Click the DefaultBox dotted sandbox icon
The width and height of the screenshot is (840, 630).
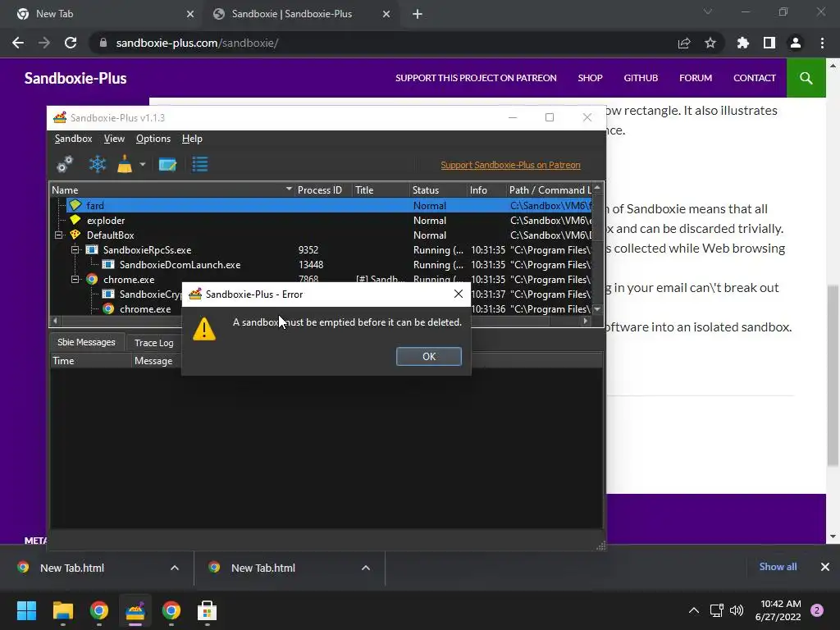pos(75,235)
